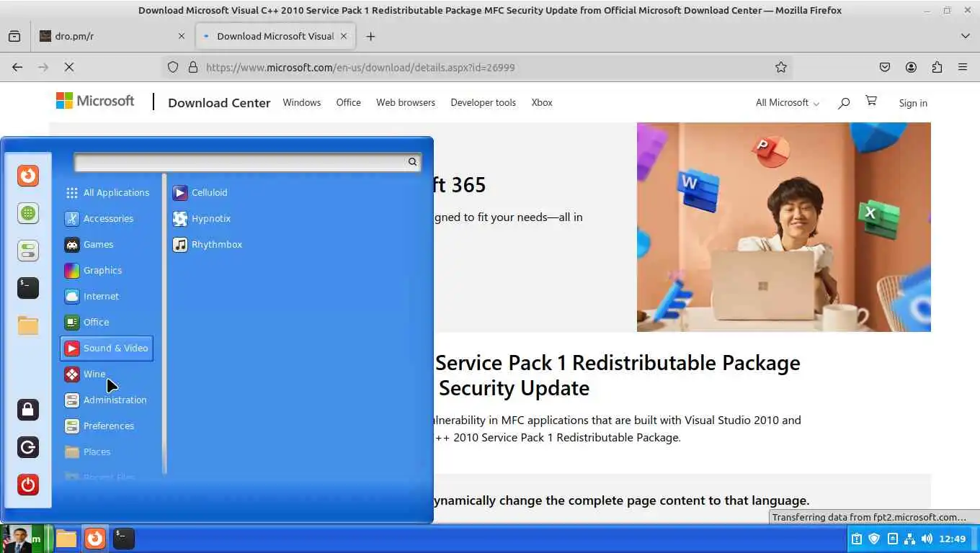980x553 pixels.
Task: Open Firefox hamburger application menu
Action: tap(963, 67)
